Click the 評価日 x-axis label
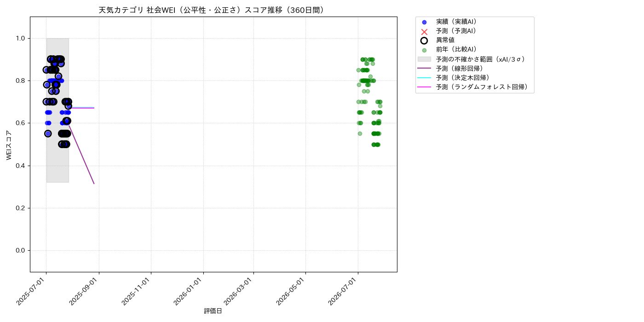The height and width of the screenshot is (322, 644). (213, 311)
